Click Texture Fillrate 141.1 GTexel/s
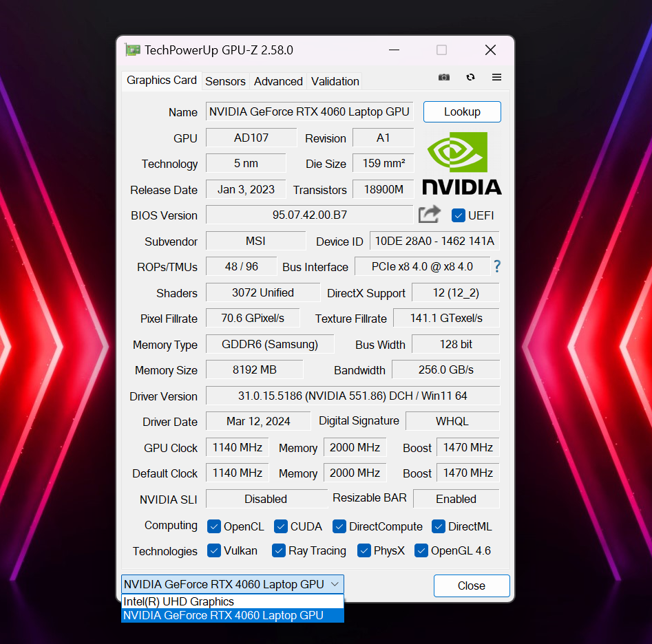Screen dimensions: 652x644 446,318
